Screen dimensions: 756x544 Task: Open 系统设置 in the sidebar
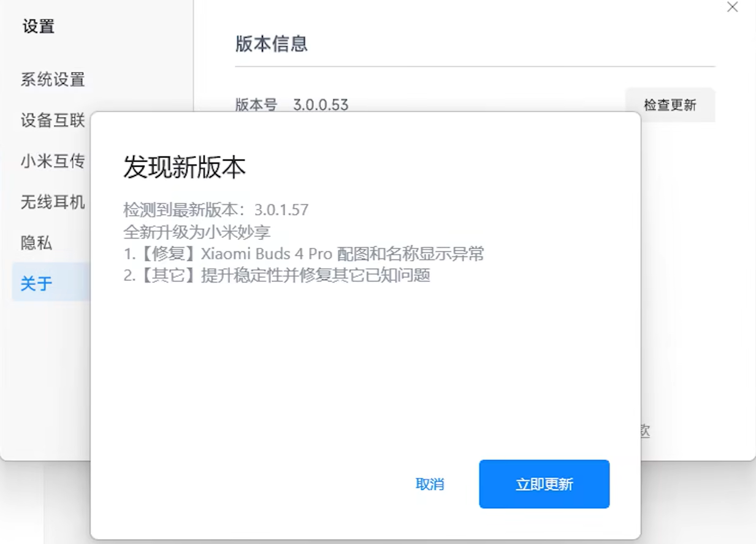point(53,79)
